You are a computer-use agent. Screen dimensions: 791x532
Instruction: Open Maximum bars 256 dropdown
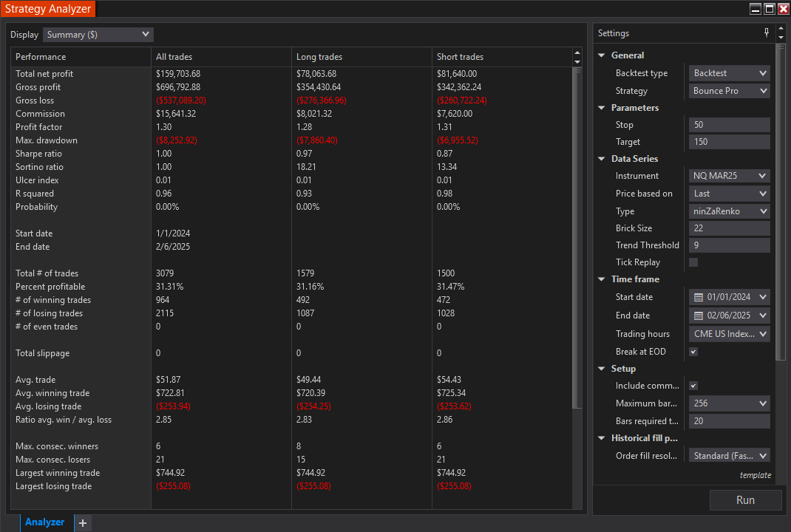pyautogui.click(x=729, y=403)
